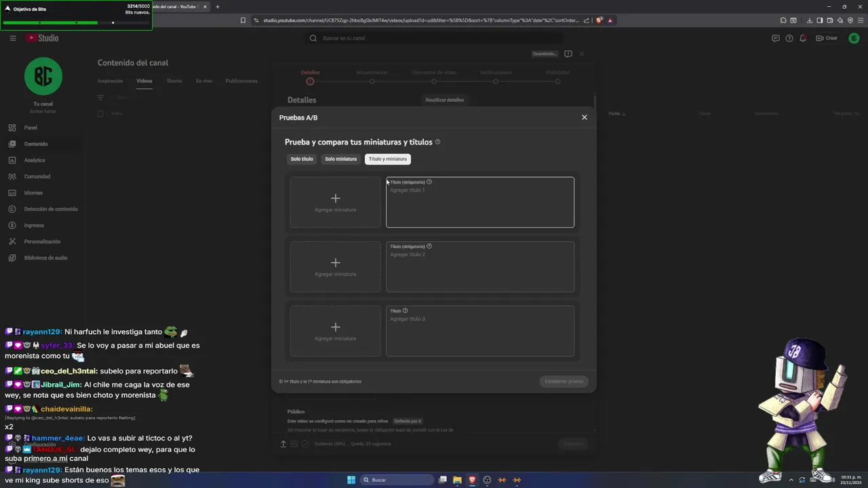Viewport: 868px width, 488px height.
Task: Open the notifications bell icon
Action: (803, 38)
